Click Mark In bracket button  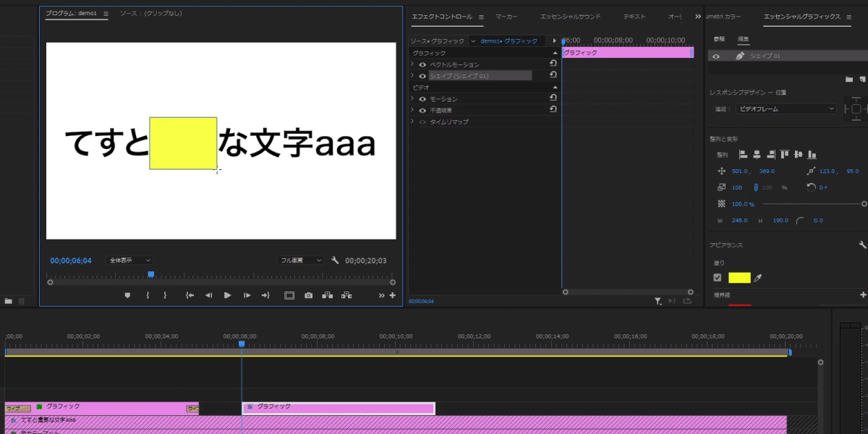(148, 295)
